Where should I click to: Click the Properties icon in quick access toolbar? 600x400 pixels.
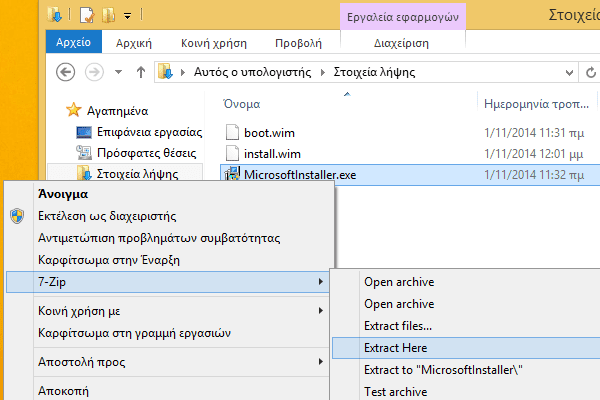point(87,15)
